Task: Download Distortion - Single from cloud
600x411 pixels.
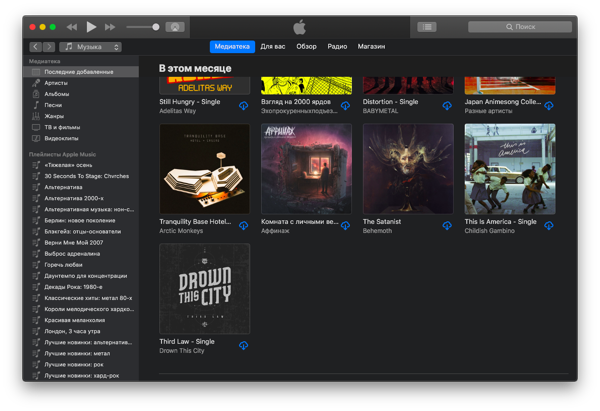Action: point(447,106)
